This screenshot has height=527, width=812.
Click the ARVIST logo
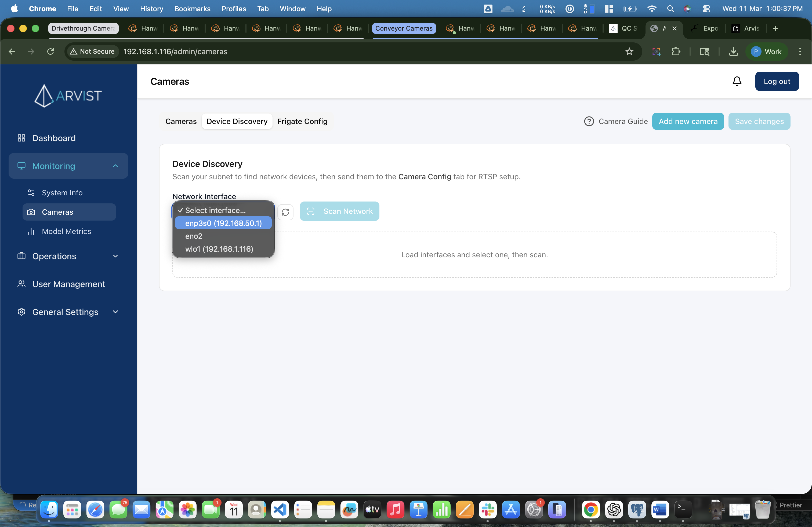(68, 96)
